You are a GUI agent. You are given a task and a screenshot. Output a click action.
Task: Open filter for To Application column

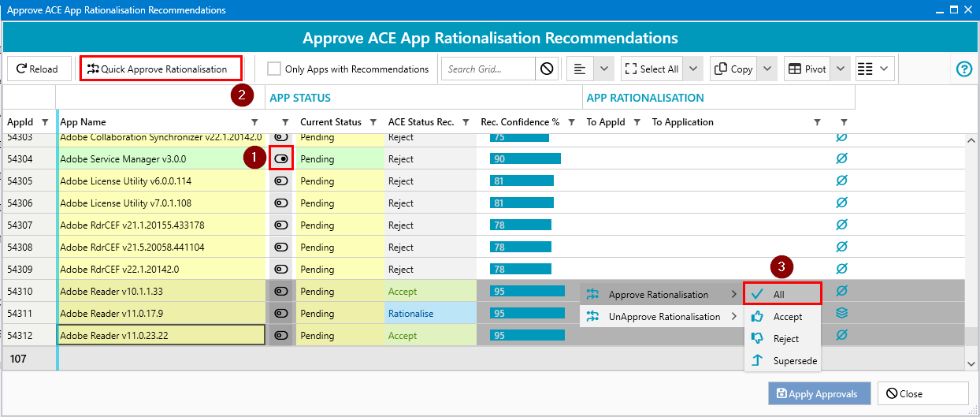817,122
